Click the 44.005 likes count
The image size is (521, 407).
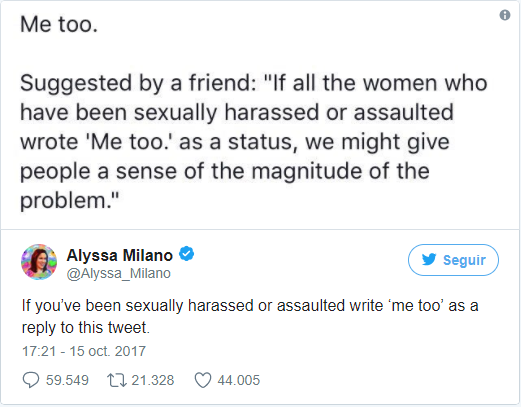pyautogui.click(x=239, y=380)
